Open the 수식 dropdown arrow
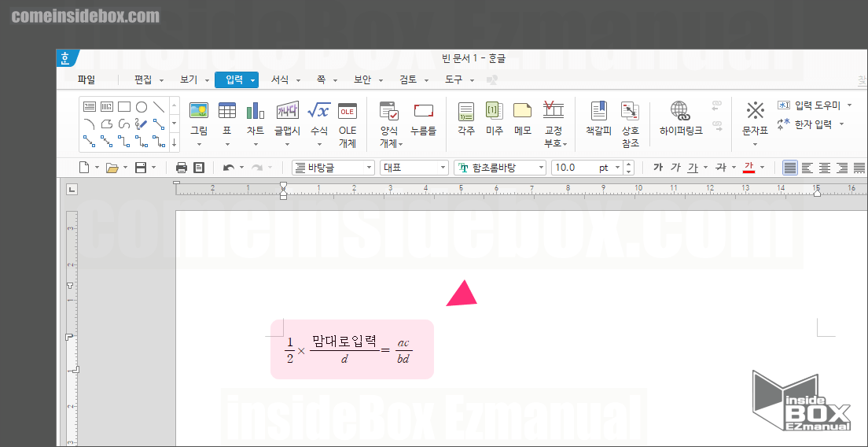 319,145
